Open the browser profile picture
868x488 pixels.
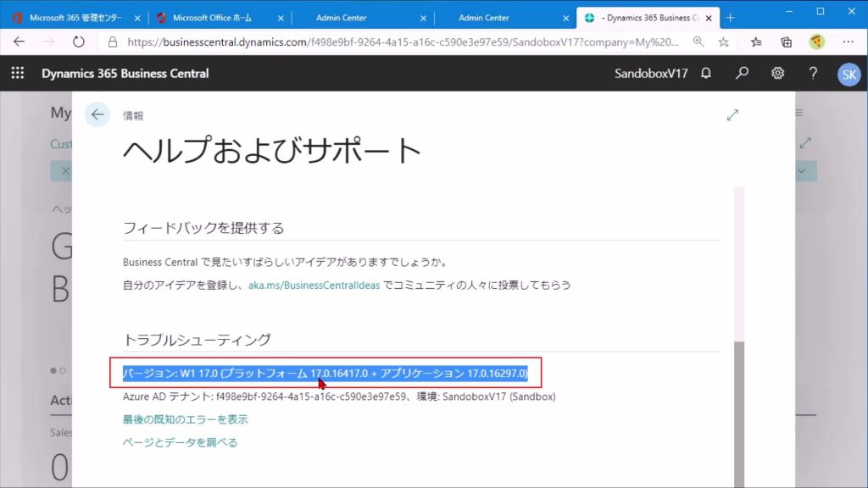[816, 42]
